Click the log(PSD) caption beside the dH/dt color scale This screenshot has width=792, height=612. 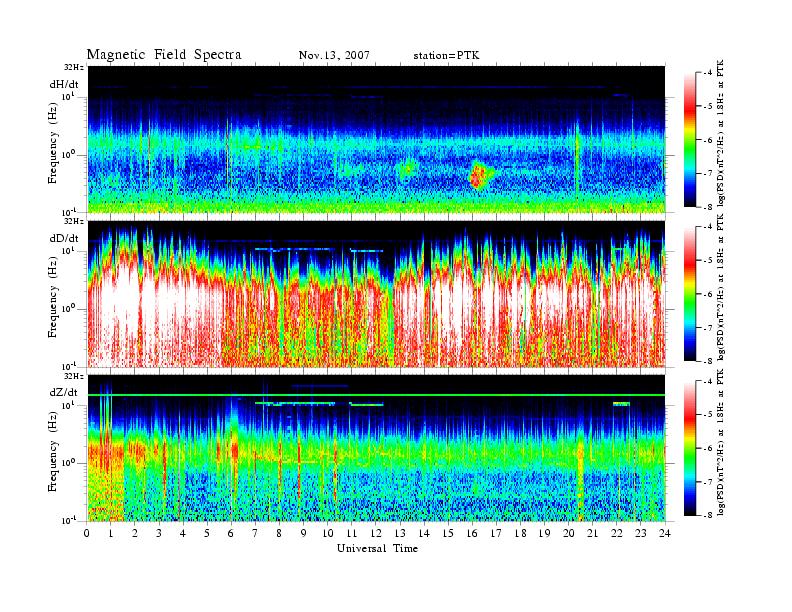(x=721, y=132)
